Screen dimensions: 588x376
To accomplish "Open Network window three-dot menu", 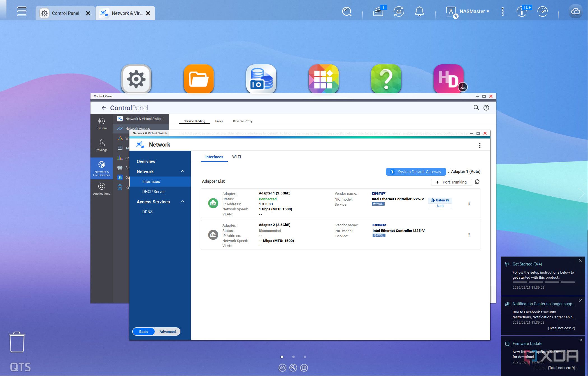I will point(480,145).
